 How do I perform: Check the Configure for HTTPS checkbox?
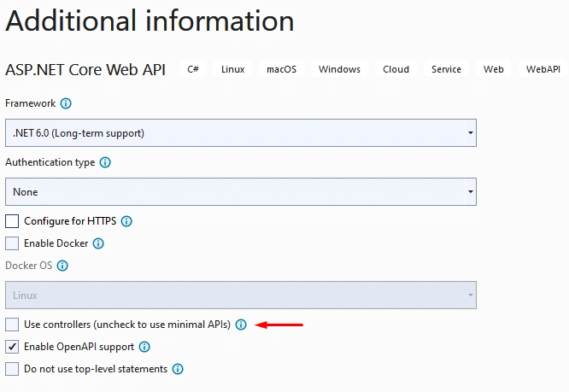12,221
